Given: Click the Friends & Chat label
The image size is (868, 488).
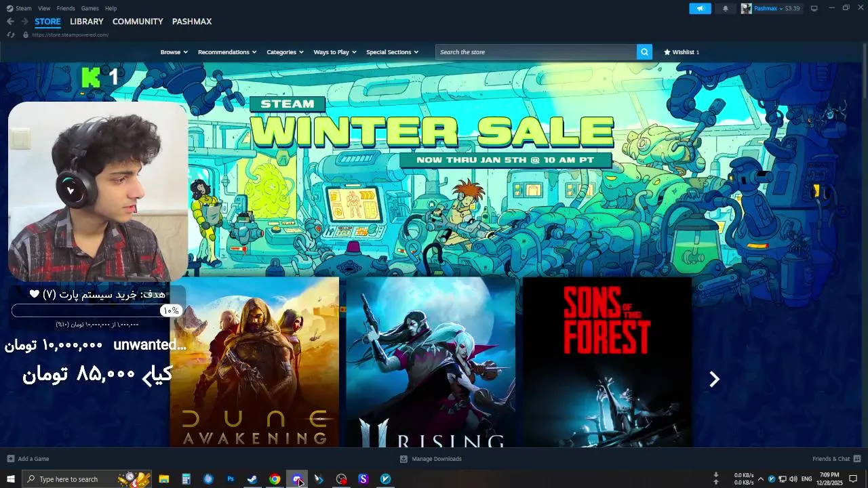Looking at the screenshot, I should point(831,459).
